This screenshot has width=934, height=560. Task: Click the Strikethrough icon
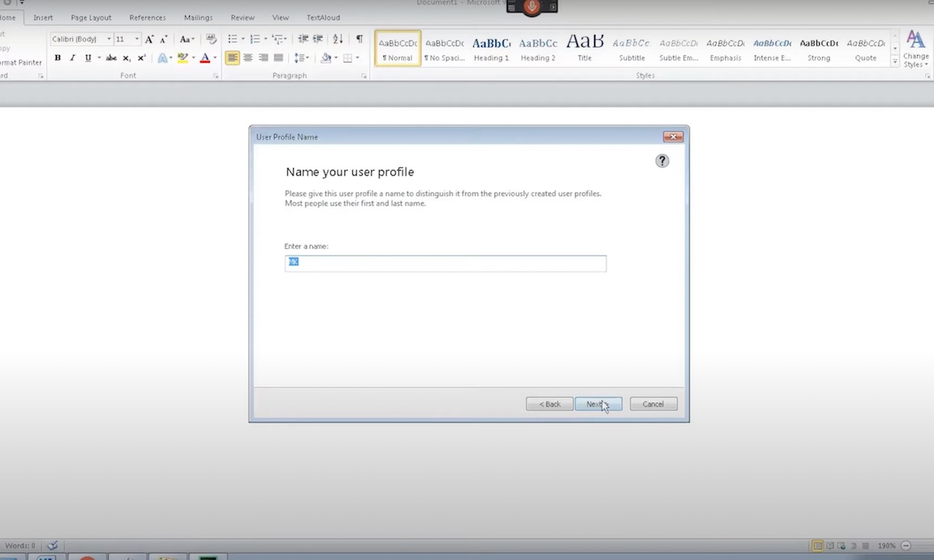coord(111,58)
